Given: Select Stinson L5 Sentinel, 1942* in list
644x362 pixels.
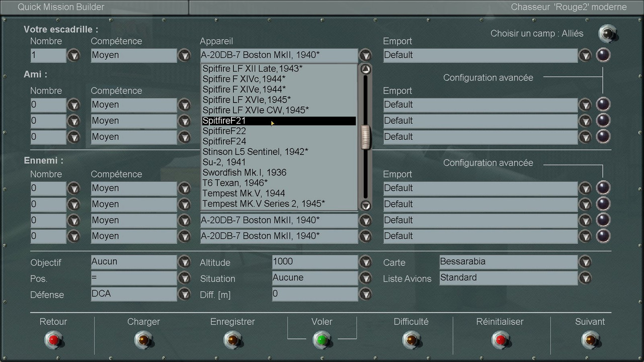Looking at the screenshot, I should (x=279, y=152).
